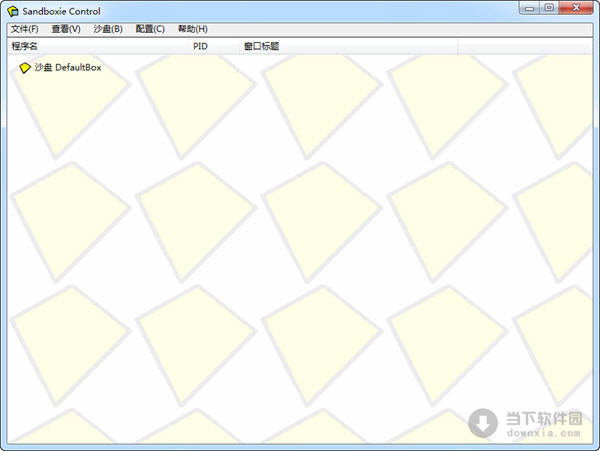The image size is (600, 451).
Task: Click the yellow sandbox icon beside DefaultBox
Action: point(25,68)
